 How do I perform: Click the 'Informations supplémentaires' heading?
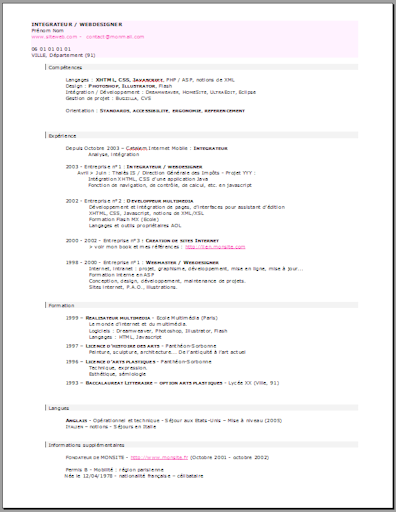click(x=86, y=445)
